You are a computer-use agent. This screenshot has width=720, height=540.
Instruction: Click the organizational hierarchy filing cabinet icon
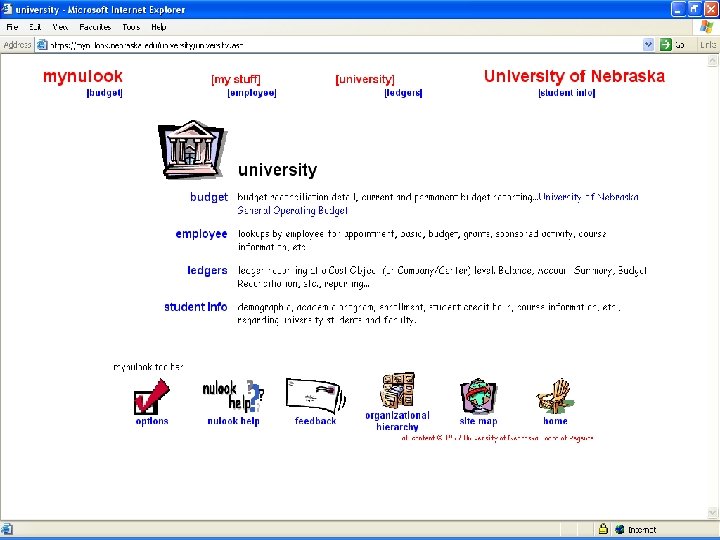[398, 390]
